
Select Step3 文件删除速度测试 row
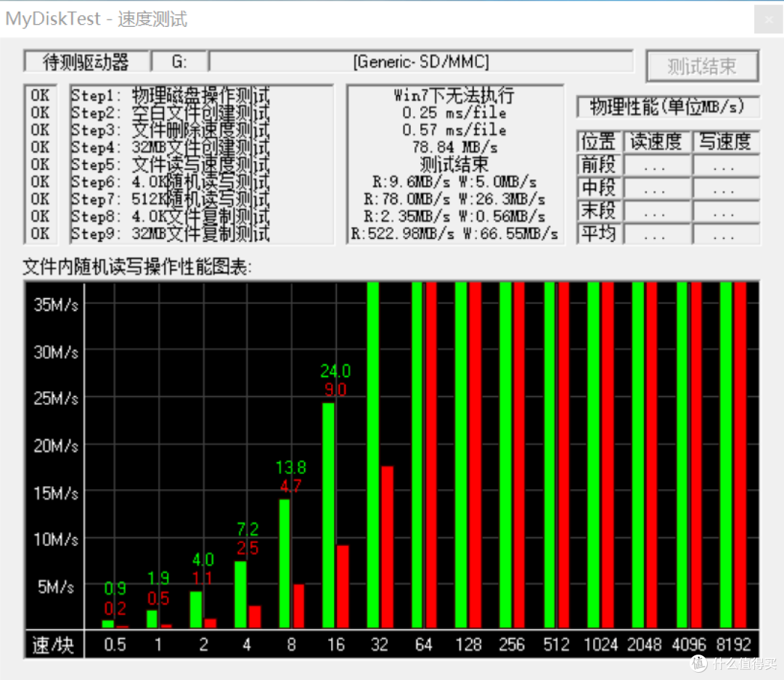point(171,129)
